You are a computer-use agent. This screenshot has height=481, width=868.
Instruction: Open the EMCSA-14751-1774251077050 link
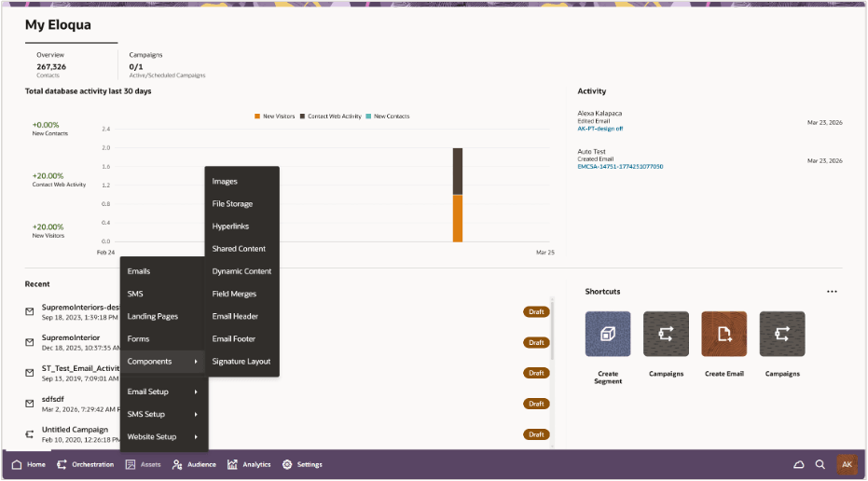(620, 167)
